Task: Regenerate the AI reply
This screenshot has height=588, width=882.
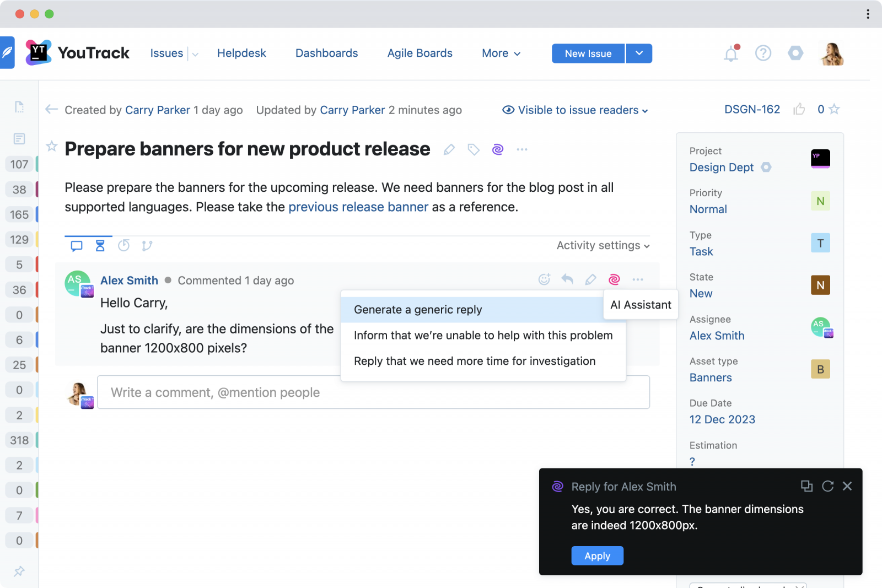Action: click(827, 486)
